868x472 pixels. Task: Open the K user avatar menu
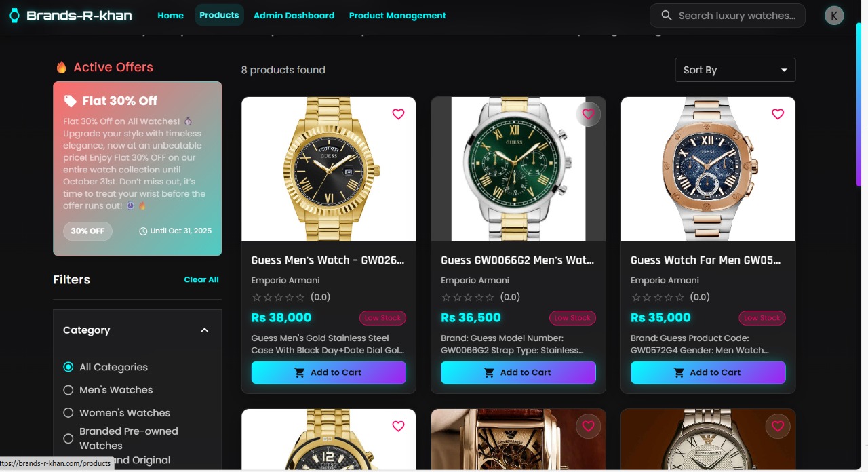pos(834,16)
